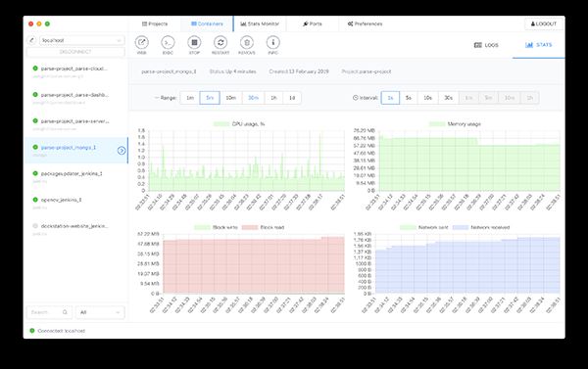Choose the 5s interval option
588x369 pixels.
pyautogui.click(x=409, y=98)
